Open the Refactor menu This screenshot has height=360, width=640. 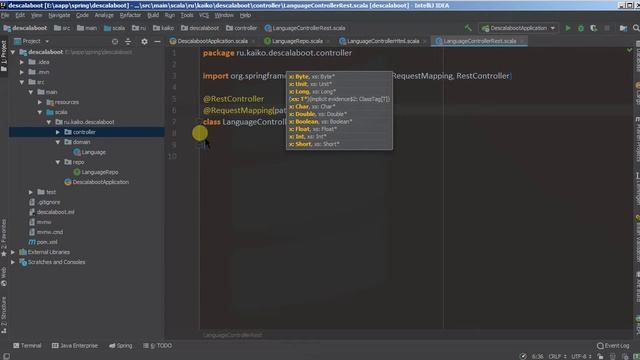coord(130,15)
